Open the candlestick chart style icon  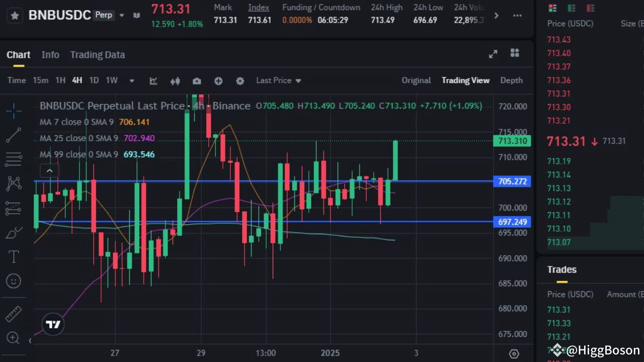point(175,81)
